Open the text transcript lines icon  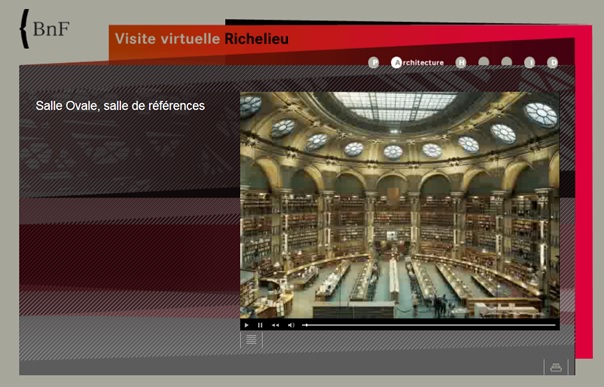pyautogui.click(x=251, y=340)
